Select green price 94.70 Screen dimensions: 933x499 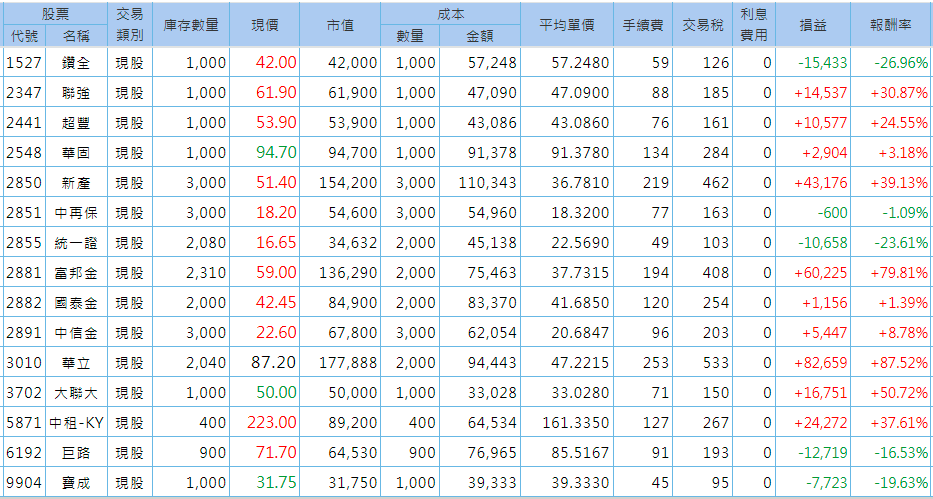point(277,153)
